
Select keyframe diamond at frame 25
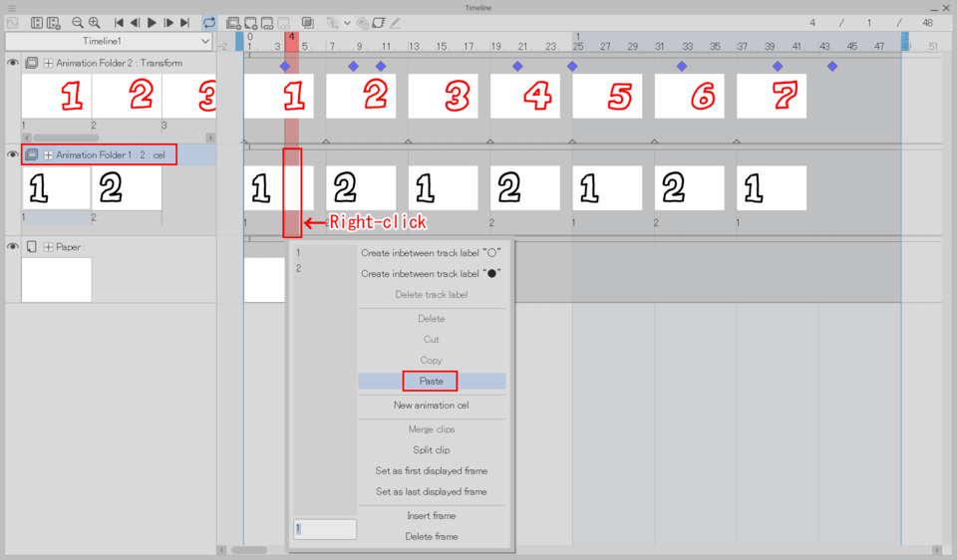[572, 66]
